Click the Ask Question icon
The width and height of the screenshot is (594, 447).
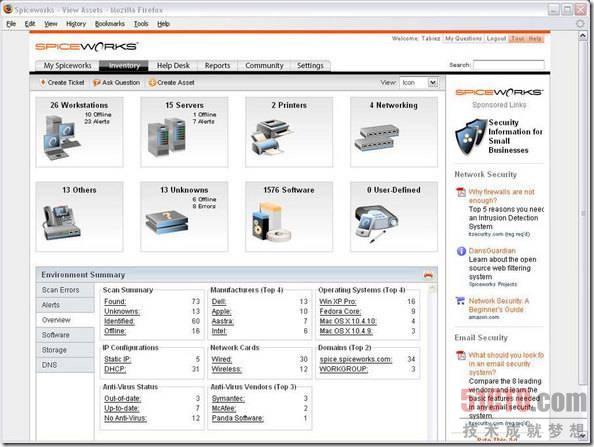tap(97, 83)
